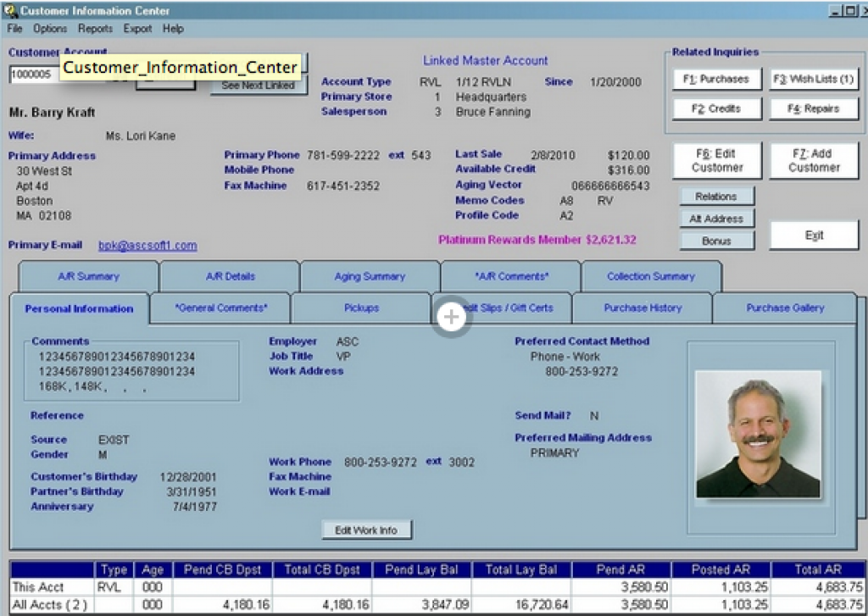Open F3: Wish Lists
868x616 pixels.
[814, 79]
